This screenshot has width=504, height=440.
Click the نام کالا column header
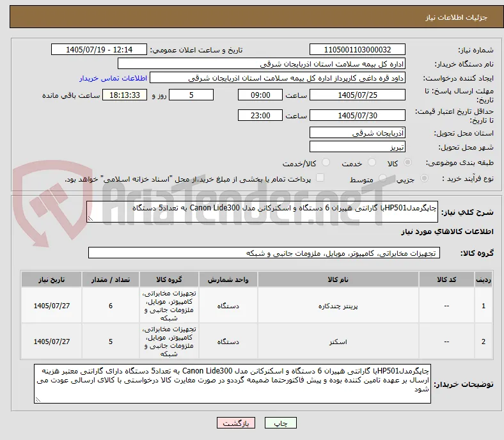[x=338, y=279]
